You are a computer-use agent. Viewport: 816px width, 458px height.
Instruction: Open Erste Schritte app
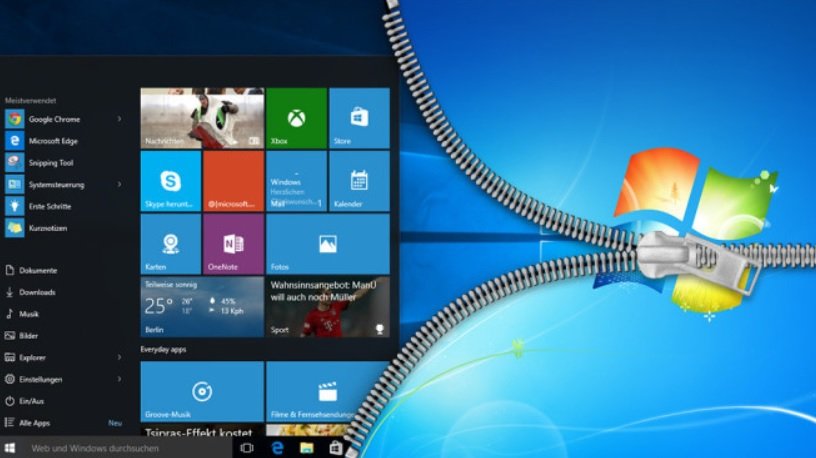point(62,207)
